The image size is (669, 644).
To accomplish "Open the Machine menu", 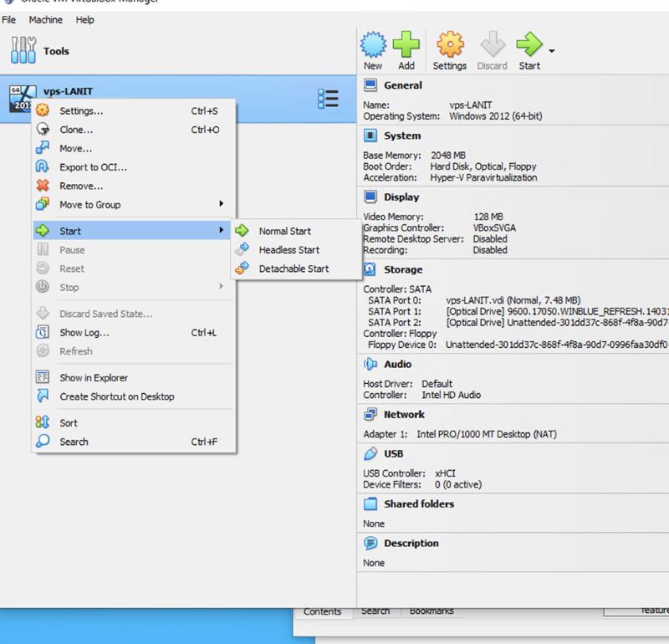I will click(x=46, y=20).
